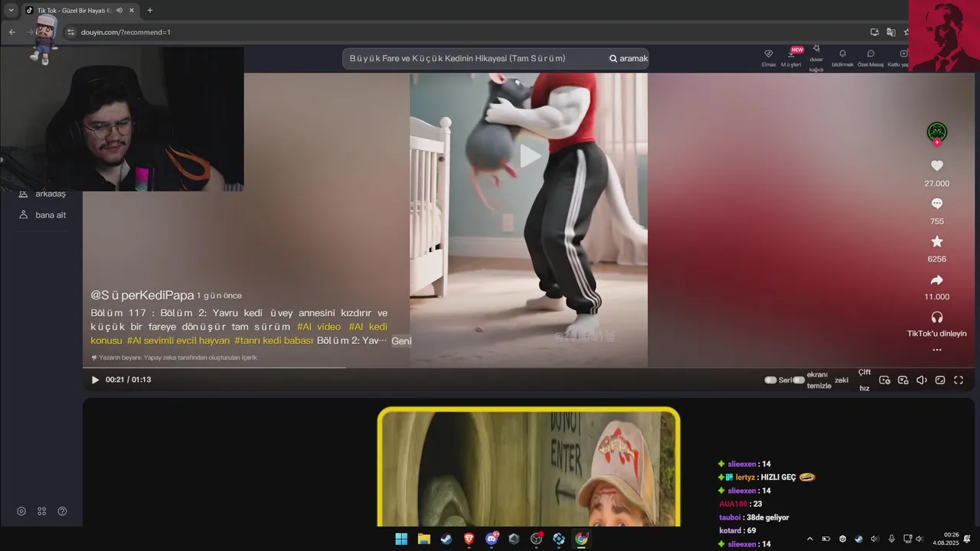Mute the tab via its speaker icon
Viewport: 980px width, 551px height.
[x=119, y=11]
